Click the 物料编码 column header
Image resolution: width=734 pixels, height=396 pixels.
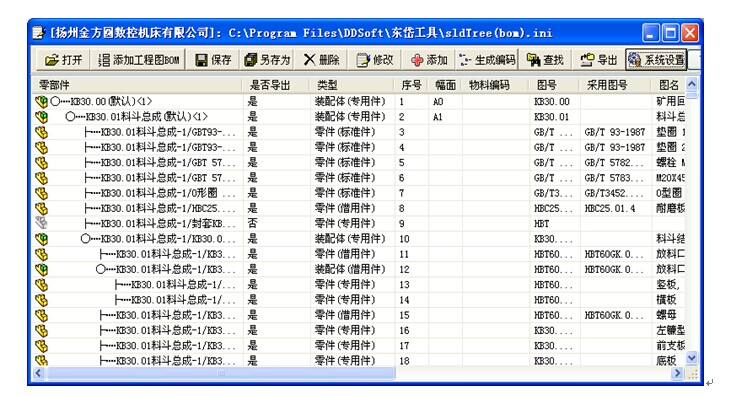pos(496,85)
